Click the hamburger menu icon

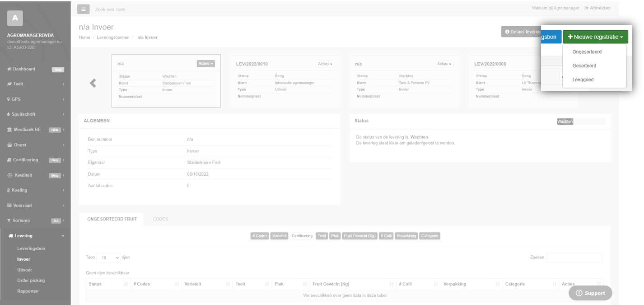click(x=83, y=9)
